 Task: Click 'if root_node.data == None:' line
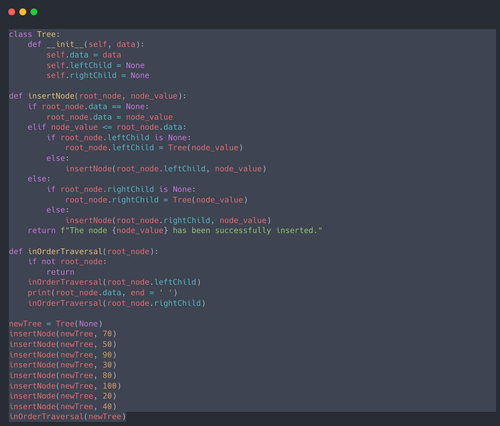tap(88, 106)
